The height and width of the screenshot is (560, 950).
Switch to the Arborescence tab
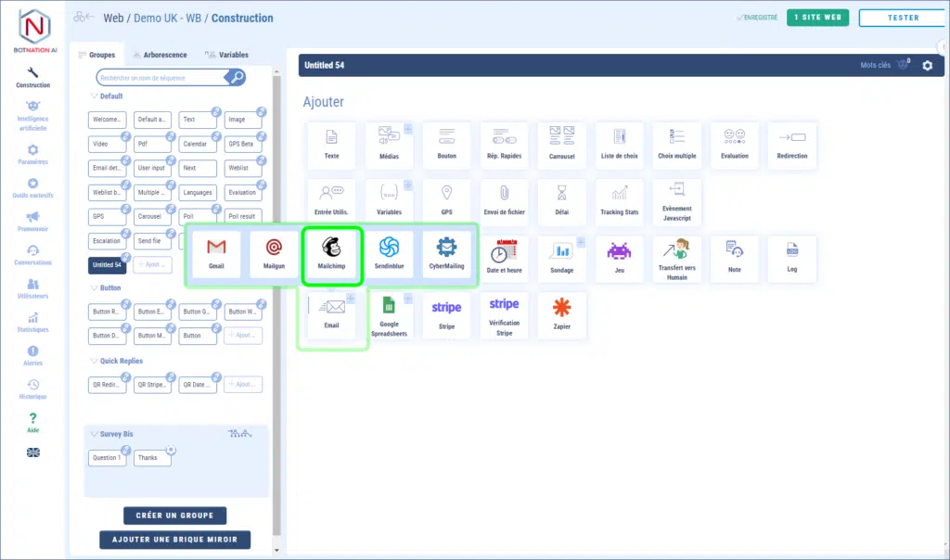[x=159, y=55]
